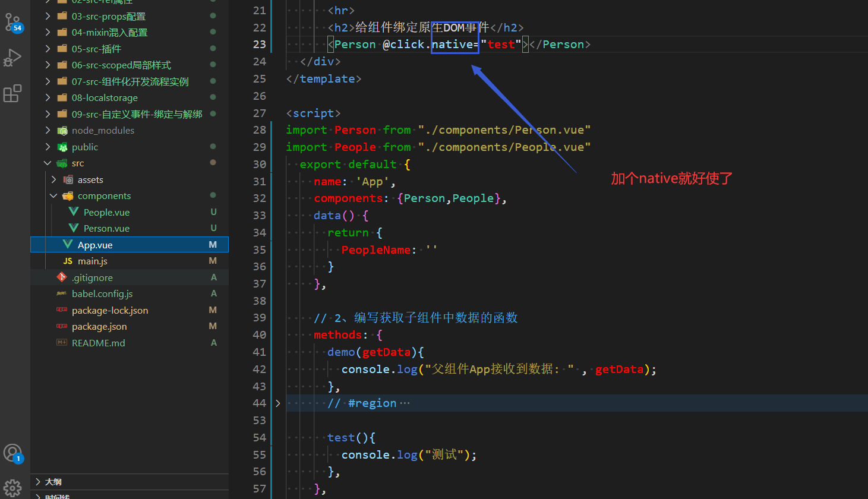Click components folder icon
Image resolution: width=868 pixels, height=499 pixels.
coord(68,195)
